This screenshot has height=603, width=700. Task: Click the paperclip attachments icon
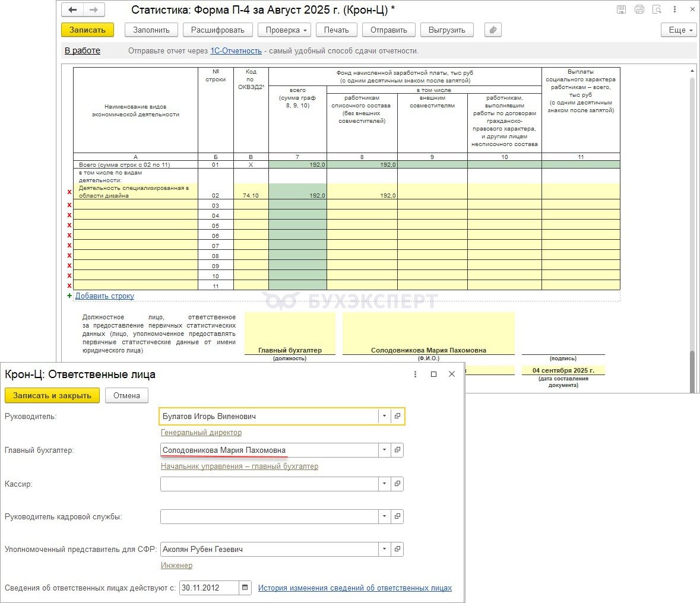click(493, 30)
